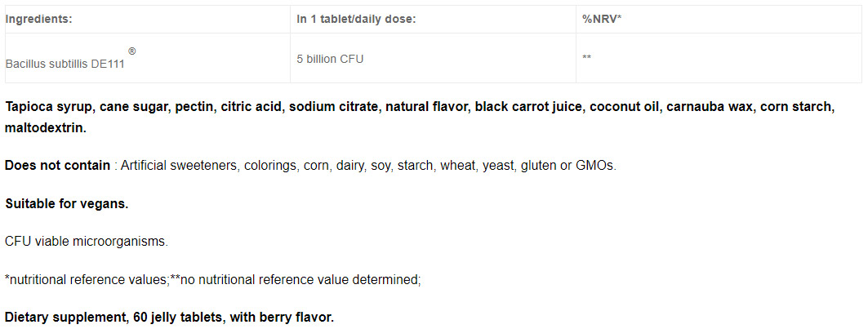Click the "In 1 tablet/daily dose:" header

click(x=356, y=19)
